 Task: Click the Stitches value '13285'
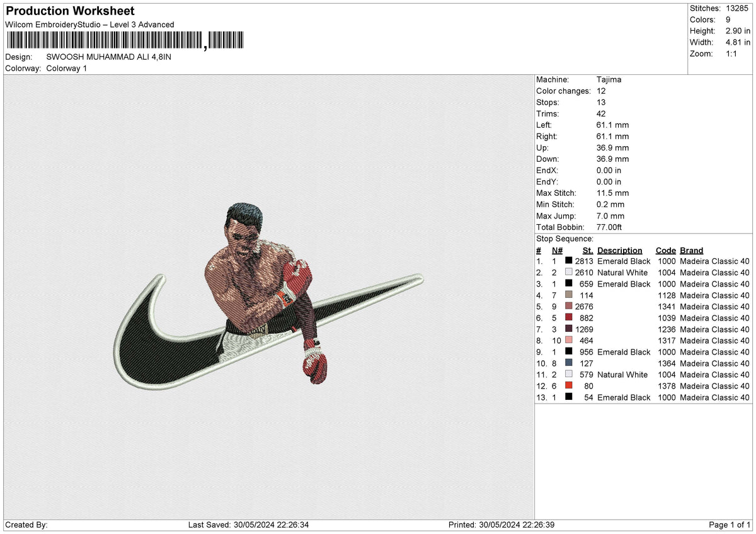coord(736,8)
